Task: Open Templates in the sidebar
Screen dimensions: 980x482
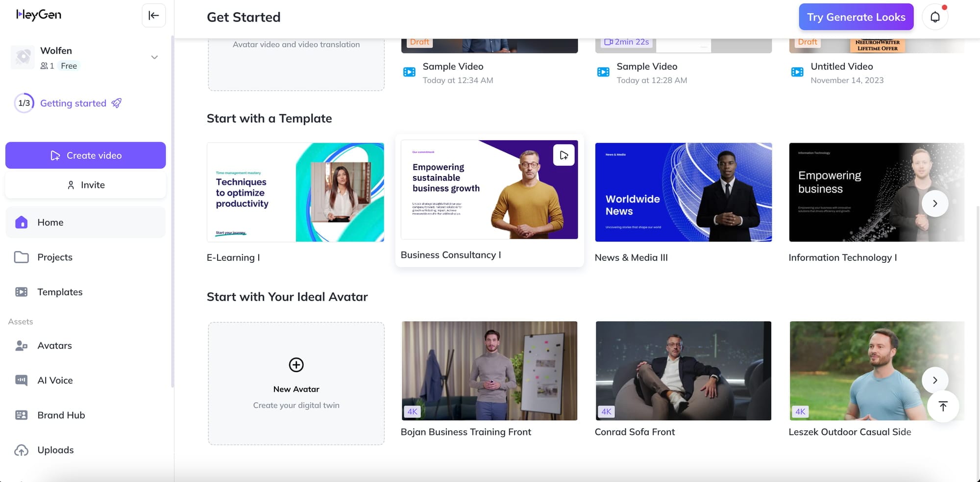Action: (86, 292)
